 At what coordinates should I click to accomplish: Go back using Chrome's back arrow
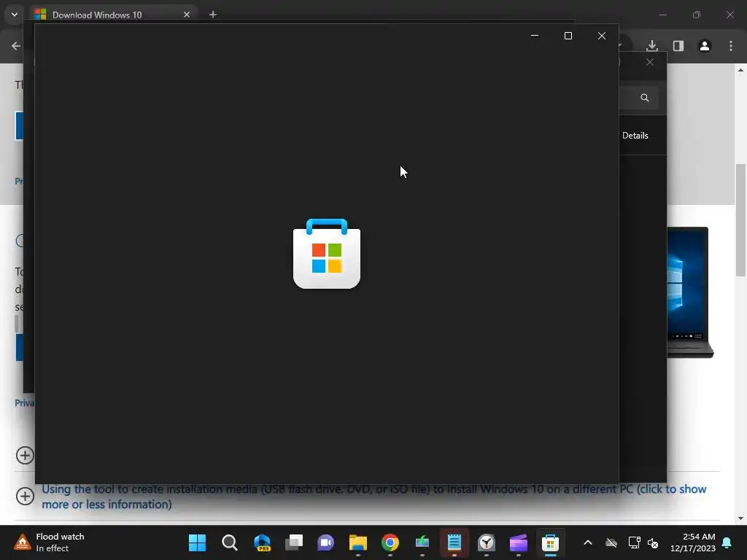(x=16, y=46)
